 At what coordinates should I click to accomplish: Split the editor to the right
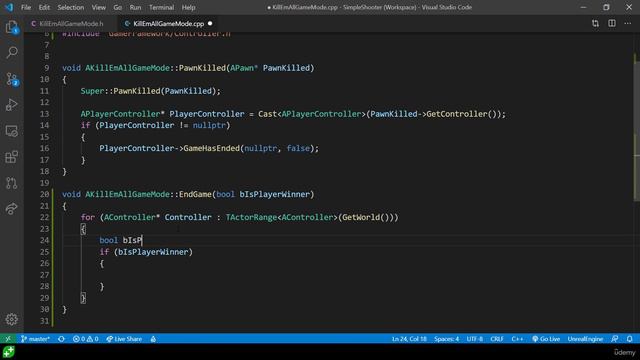611,24
